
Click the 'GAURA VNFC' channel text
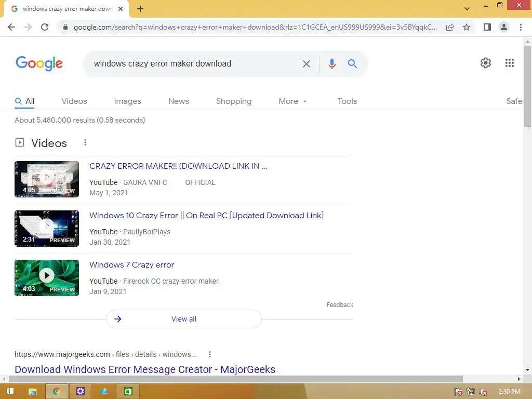(145, 182)
